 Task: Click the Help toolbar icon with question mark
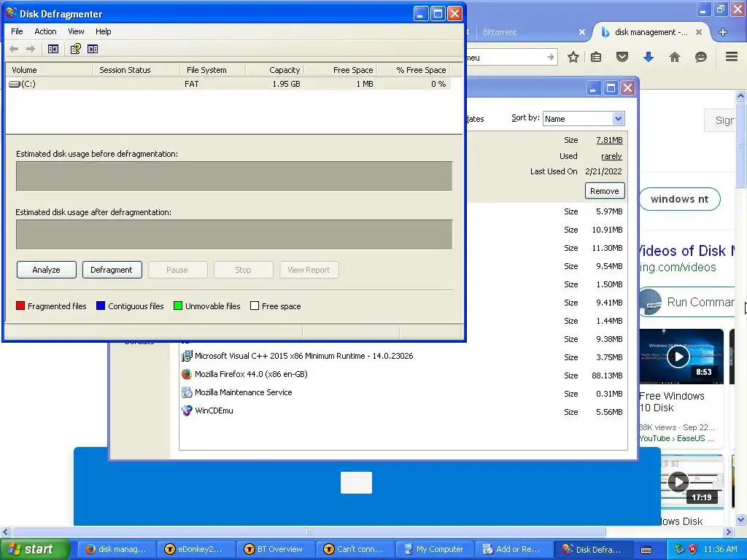click(x=75, y=49)
